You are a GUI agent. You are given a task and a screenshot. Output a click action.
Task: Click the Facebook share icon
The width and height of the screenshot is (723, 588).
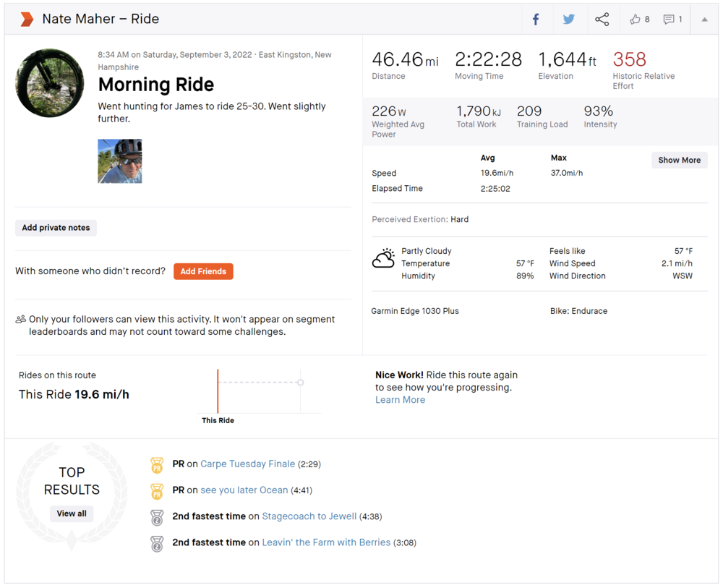pyautogui.click(x=536, y=20)
